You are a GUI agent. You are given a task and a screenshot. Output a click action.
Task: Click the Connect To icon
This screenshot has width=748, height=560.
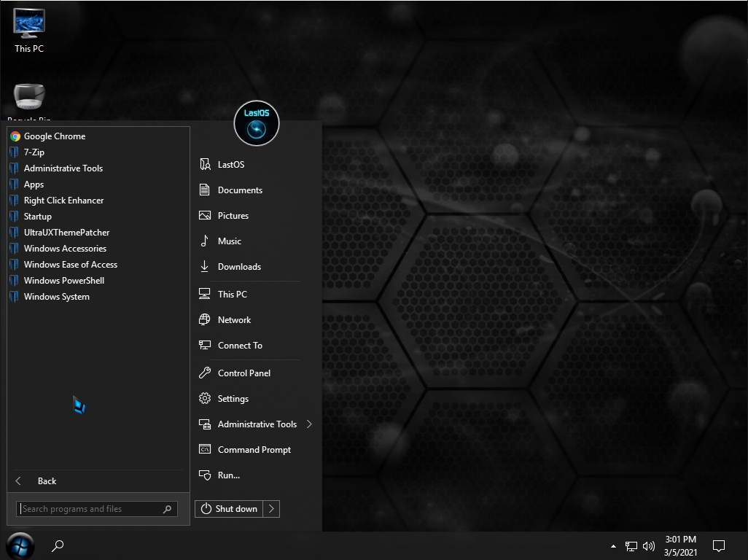205,345
